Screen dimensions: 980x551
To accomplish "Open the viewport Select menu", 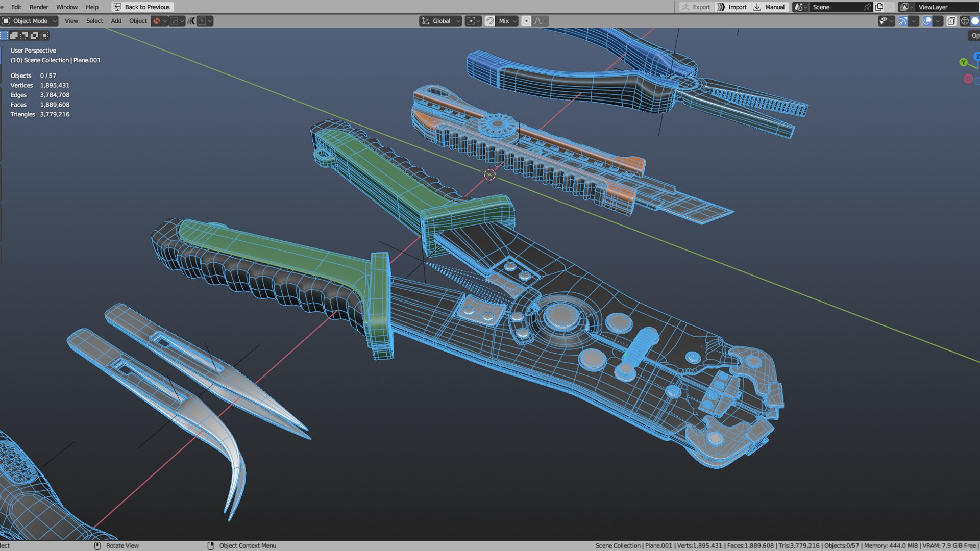I will (94, 21).
